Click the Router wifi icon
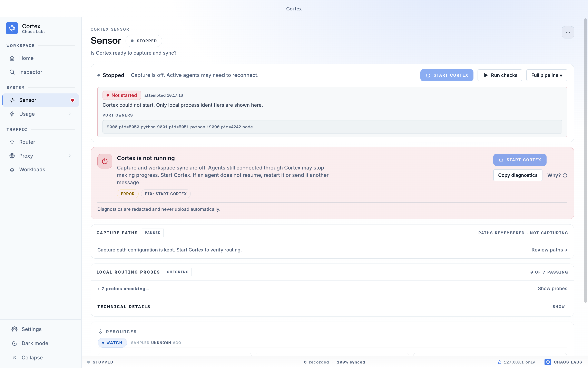The height and width of the screenshot is (368, 588). (12, 142)
